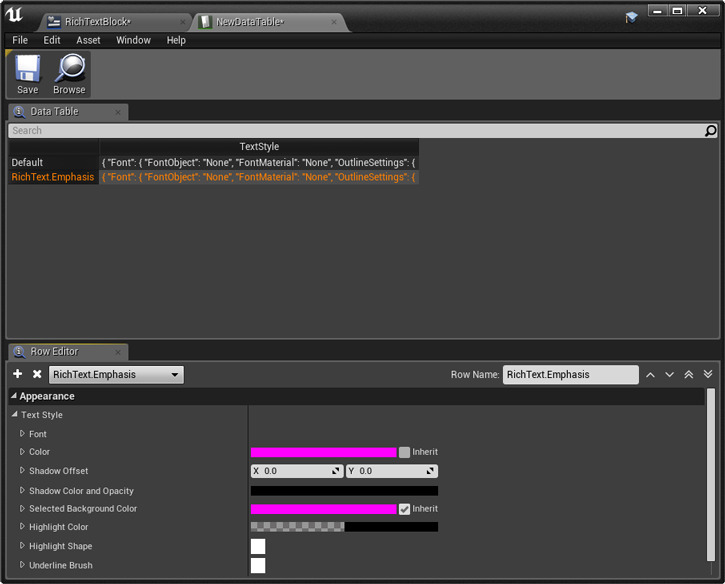Expand the Shadow Offset property
725x584 pixels.
(23, 471)
